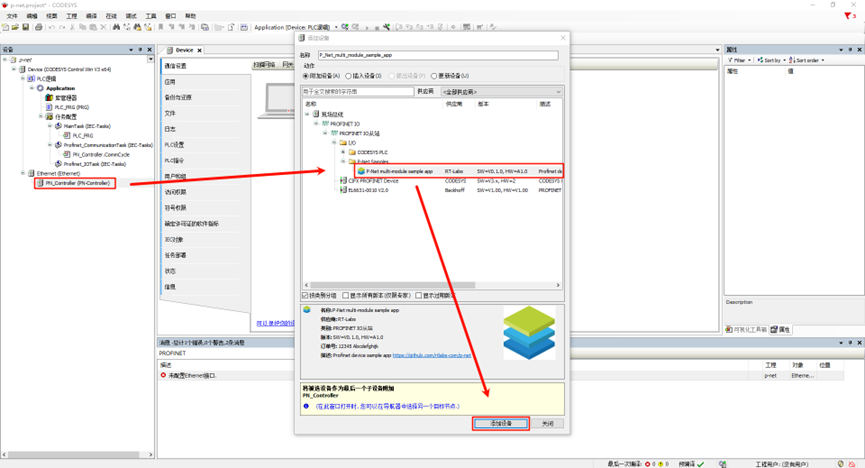865x468 pixels.
Task: Click the Print toolbar icon
Action: point(39,27)
